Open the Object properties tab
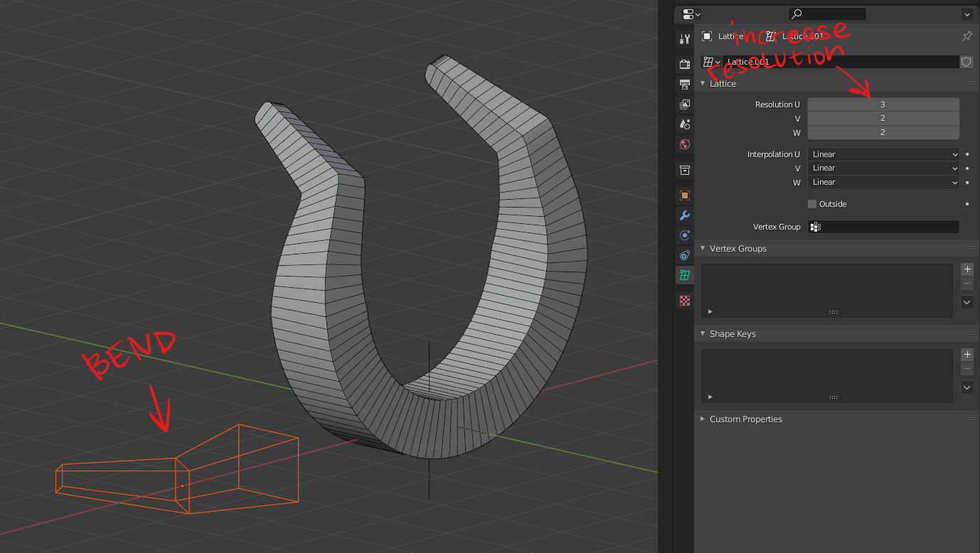This screenshot has width=980, height=553. pos(685,195)
